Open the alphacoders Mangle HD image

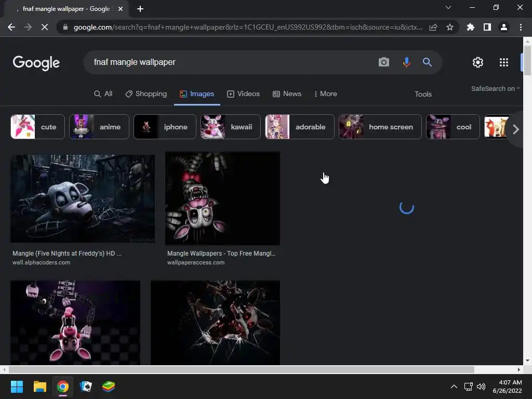pyautogui.click(x=83, y=199)
